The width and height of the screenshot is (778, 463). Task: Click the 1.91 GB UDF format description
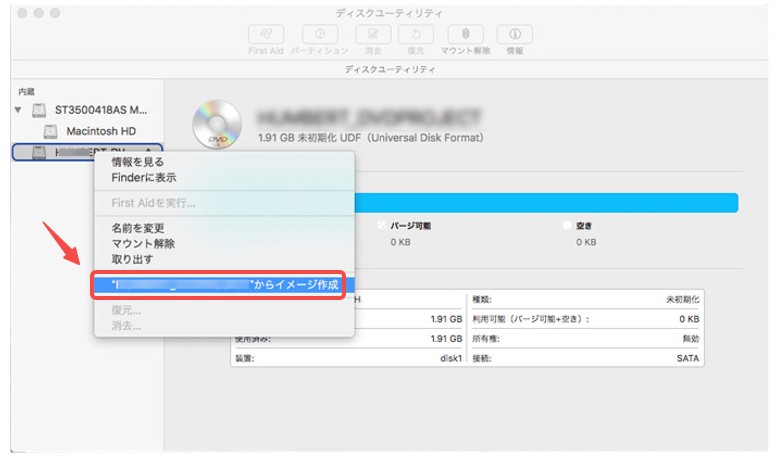tap(370, 137)
